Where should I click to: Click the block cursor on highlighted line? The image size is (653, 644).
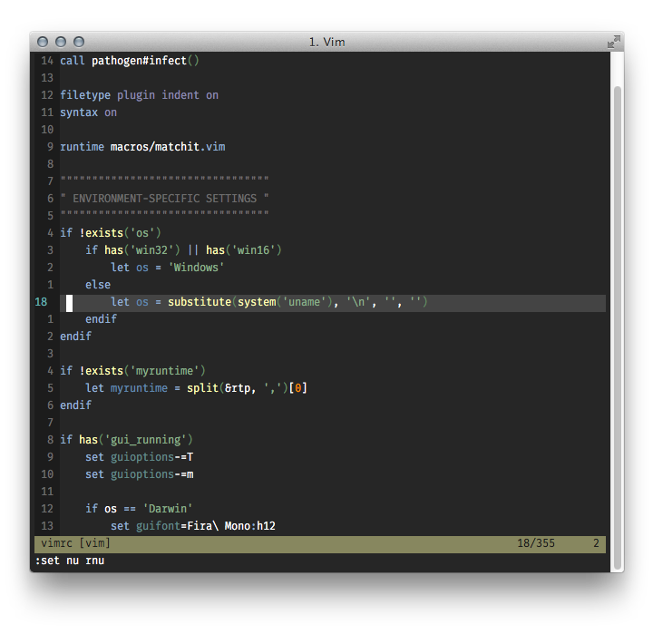click(x=69, y=303)
